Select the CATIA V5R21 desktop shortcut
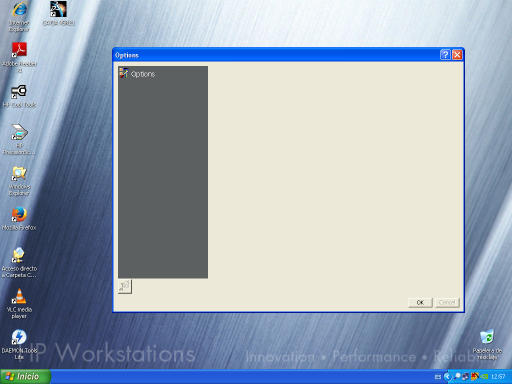This screenshot has height=384, width=512. pyautogui.click(x=58, y=14)
